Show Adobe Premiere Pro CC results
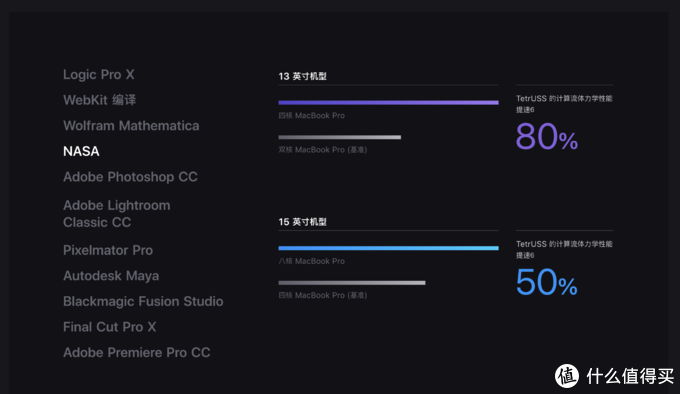The image size is (680, 394). (137, 352)
